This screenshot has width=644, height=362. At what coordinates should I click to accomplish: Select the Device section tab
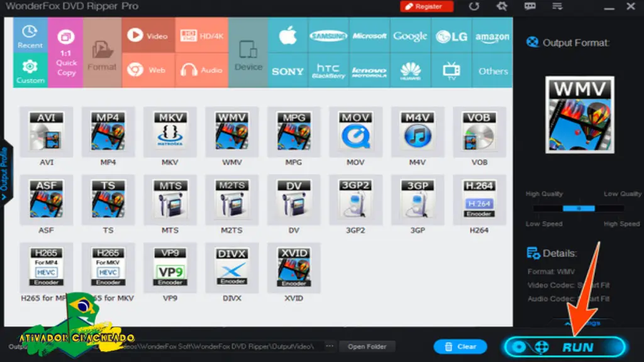coord(248,53)
